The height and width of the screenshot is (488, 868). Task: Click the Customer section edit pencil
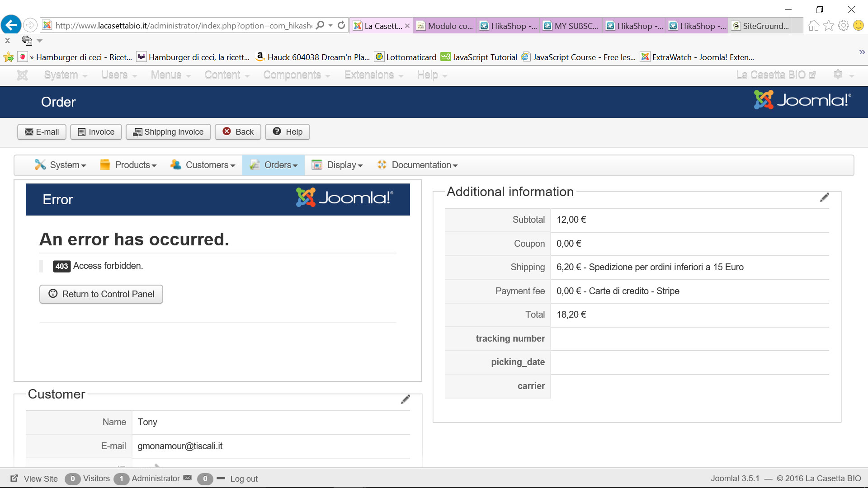click(406, 399)
